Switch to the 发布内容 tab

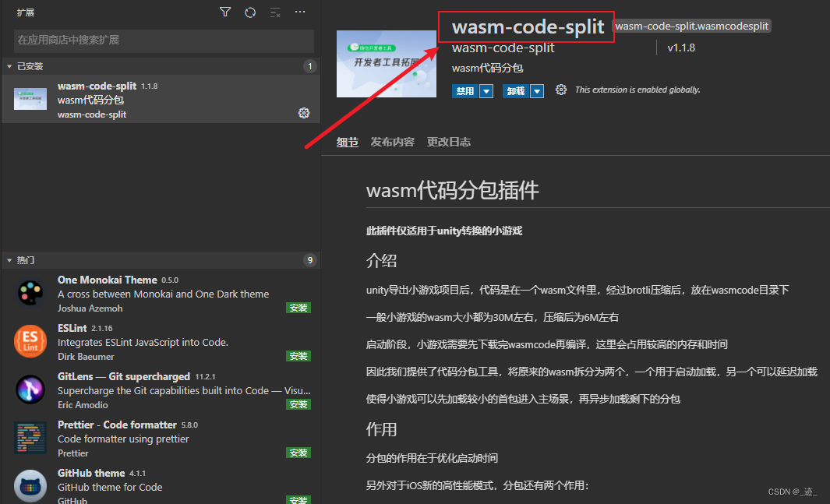392,142
